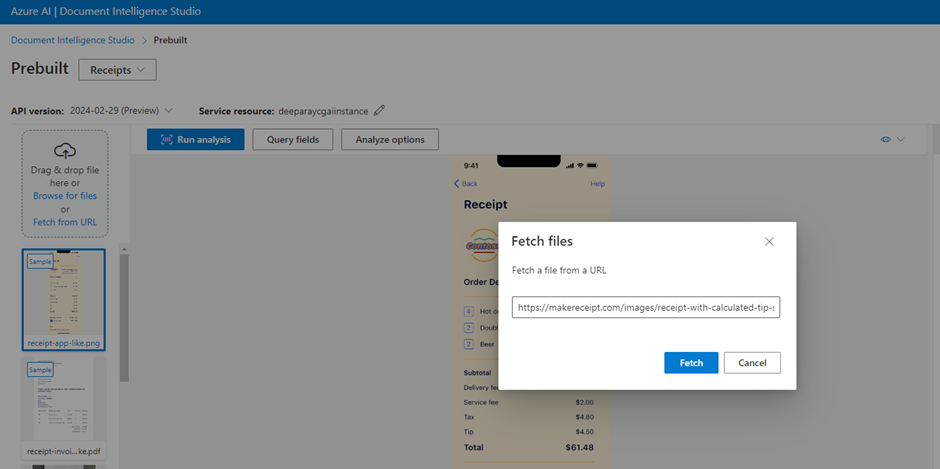
Task: Click the Fetch files dialog title
Action: click(542, 241)
